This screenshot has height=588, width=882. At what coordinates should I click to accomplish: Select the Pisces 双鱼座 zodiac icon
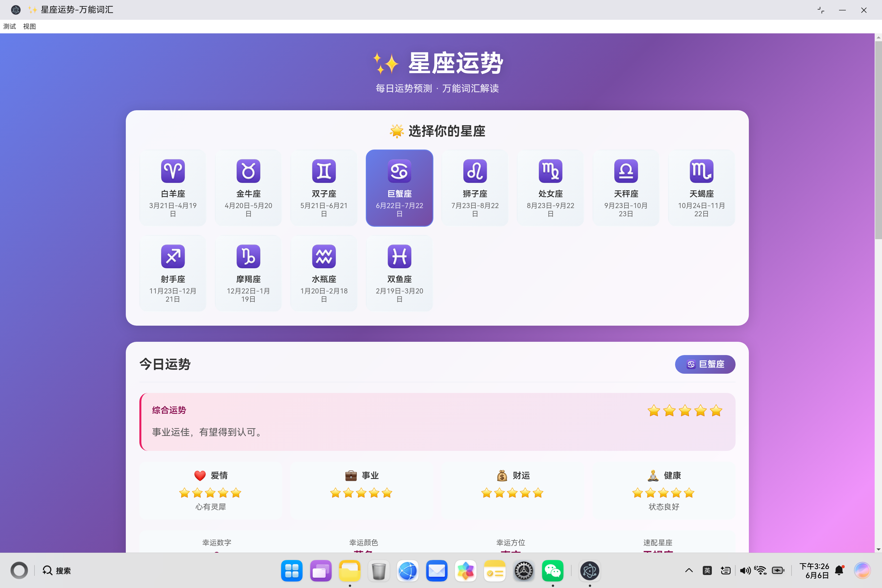tap(399, 256)
